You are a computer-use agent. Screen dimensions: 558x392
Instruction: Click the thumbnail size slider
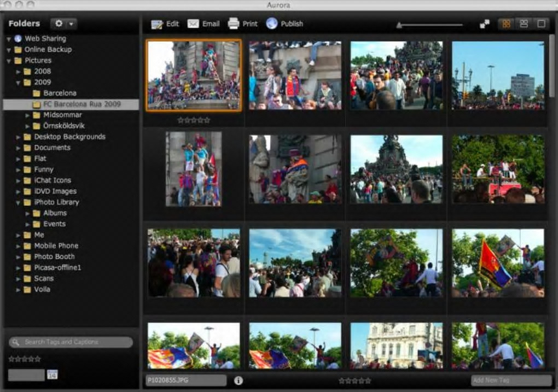tap(429, 25)
